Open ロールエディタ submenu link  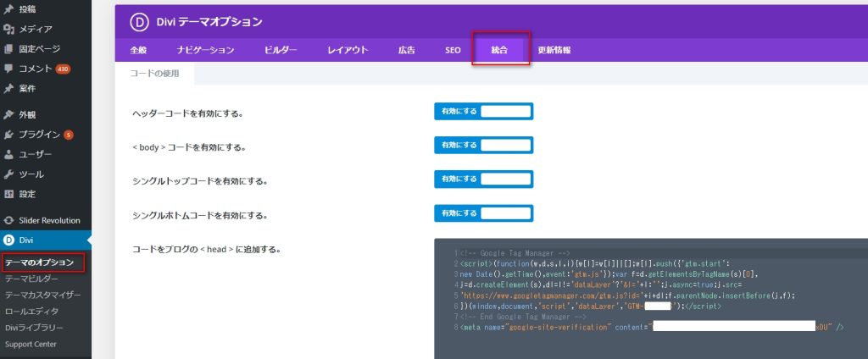(31, 312)
